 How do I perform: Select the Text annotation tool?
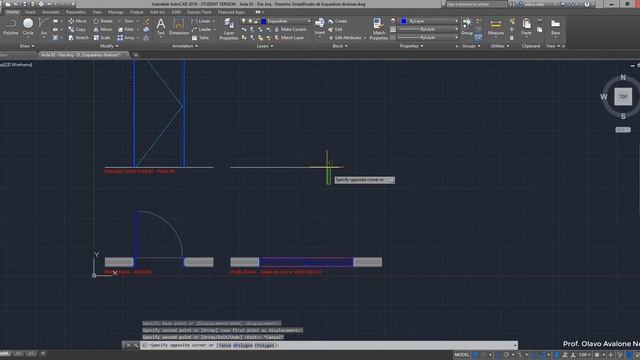click(161, 27)
